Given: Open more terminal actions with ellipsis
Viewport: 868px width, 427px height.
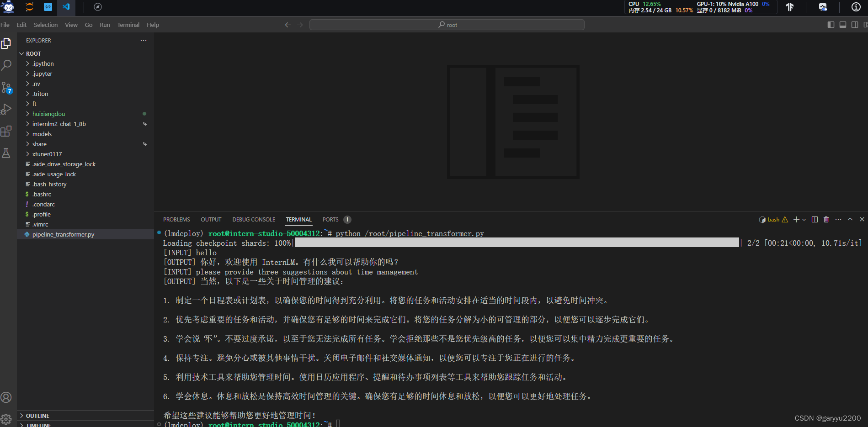Looking at the screenshot, I should (x=838, y=219).
